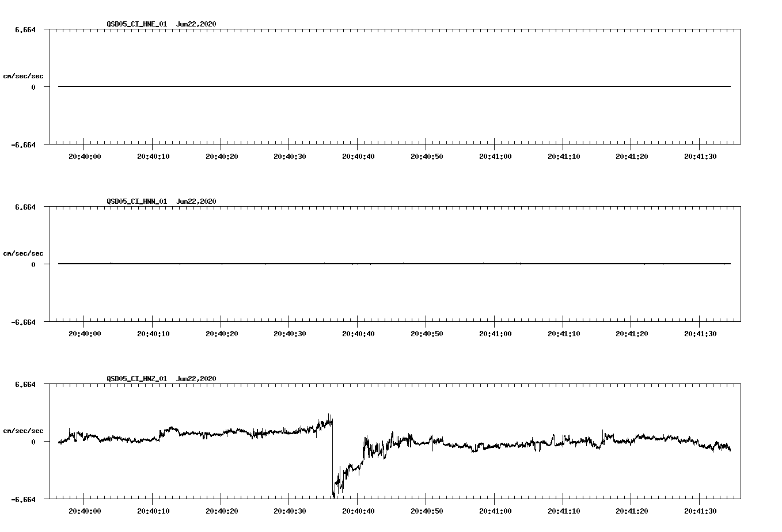
Task: Click the 20:41:00 time label under HNE plot
Action: click(495, 157)
